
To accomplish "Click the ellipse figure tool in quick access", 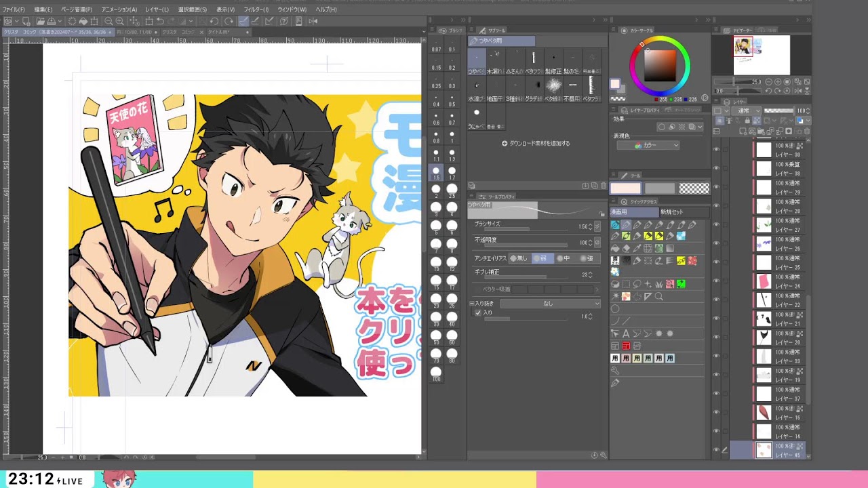I will [615, 308].
